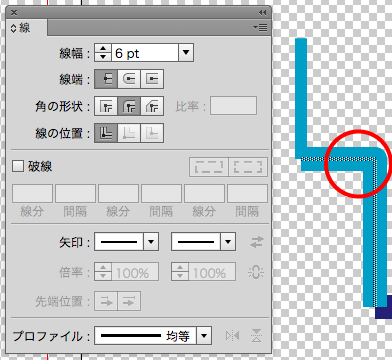
Task: Click the 6 pt stroke weight field
Action: (145, 52)
